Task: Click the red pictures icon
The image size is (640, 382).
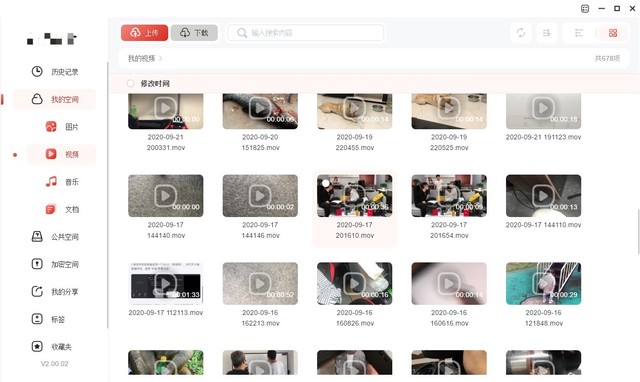Action: click(51, 127)
